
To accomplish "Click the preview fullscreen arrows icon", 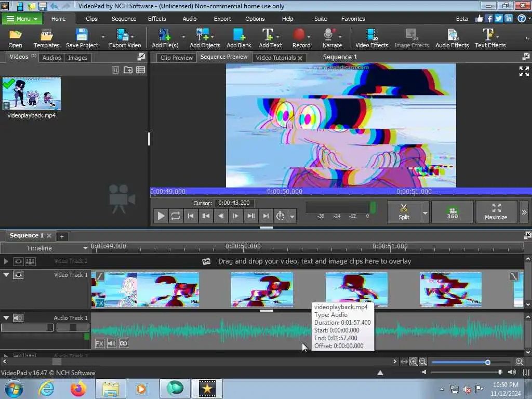I will 524,71.
